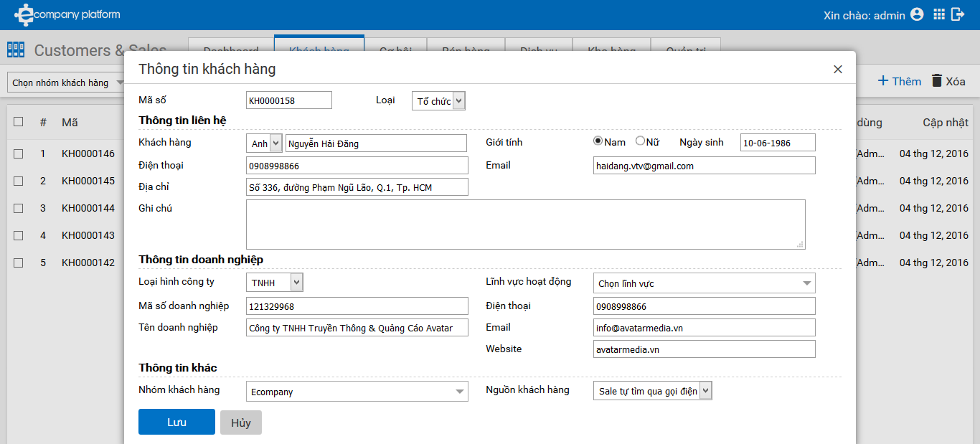This screenshot has width=980, height=444.
Task: Switch to the Bán hàng tab
Action: 466,45
